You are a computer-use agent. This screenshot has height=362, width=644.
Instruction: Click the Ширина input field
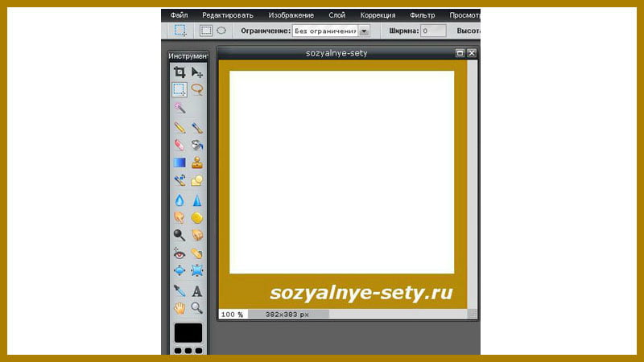[433, 31]
